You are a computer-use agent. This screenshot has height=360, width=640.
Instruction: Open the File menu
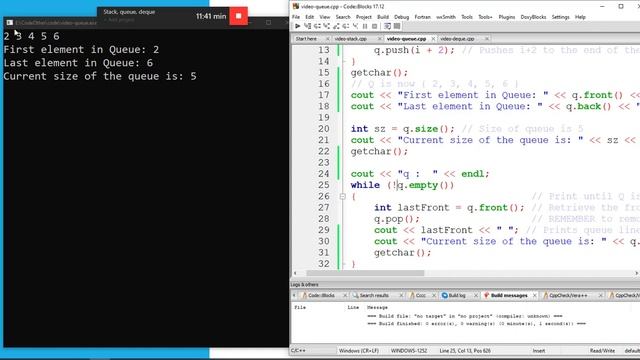coord(296,17)
